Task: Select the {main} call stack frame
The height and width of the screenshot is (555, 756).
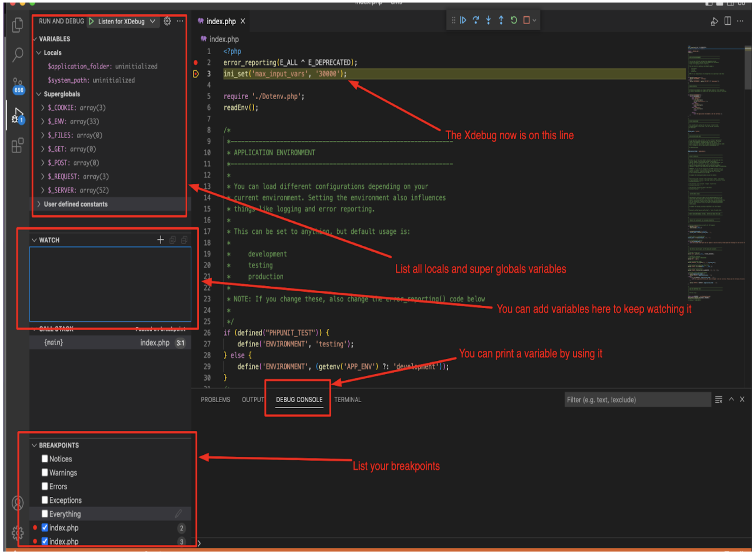Action: [x=54, y=342]
